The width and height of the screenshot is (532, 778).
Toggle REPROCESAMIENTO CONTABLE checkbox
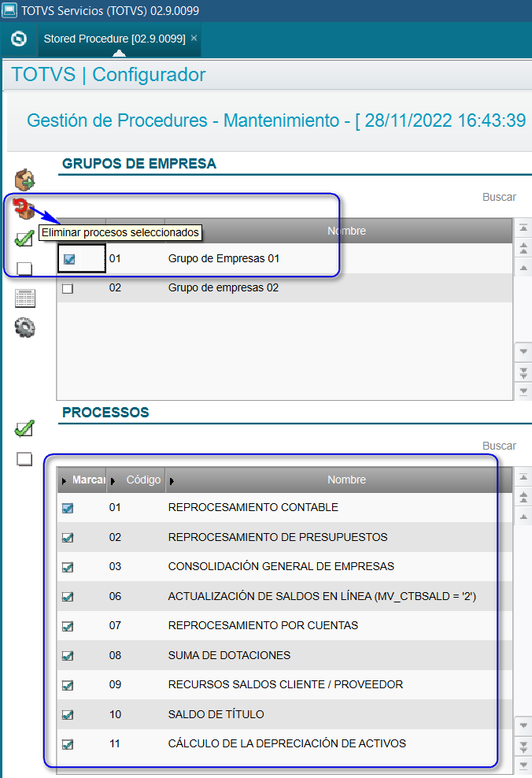(x=68, y=508)
